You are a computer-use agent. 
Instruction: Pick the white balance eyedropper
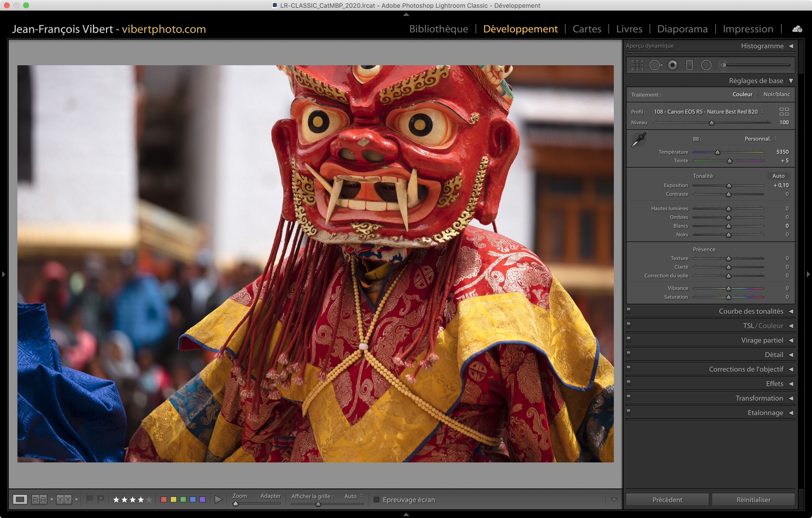[x=638, y=139]
